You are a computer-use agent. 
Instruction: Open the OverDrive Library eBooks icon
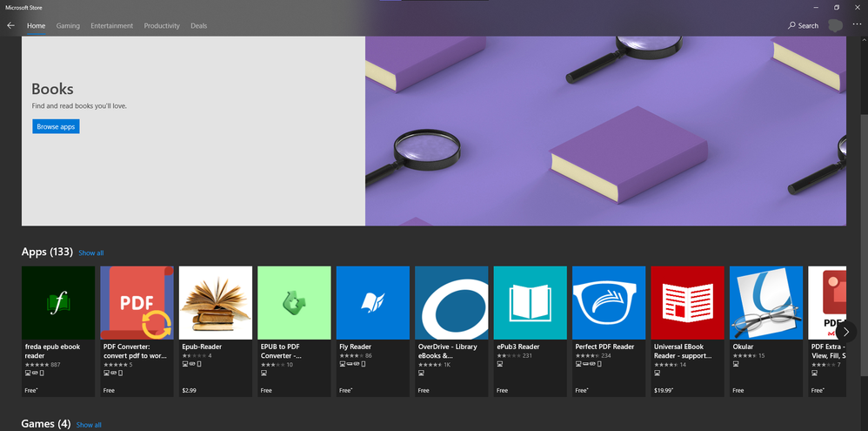[451, 302]
